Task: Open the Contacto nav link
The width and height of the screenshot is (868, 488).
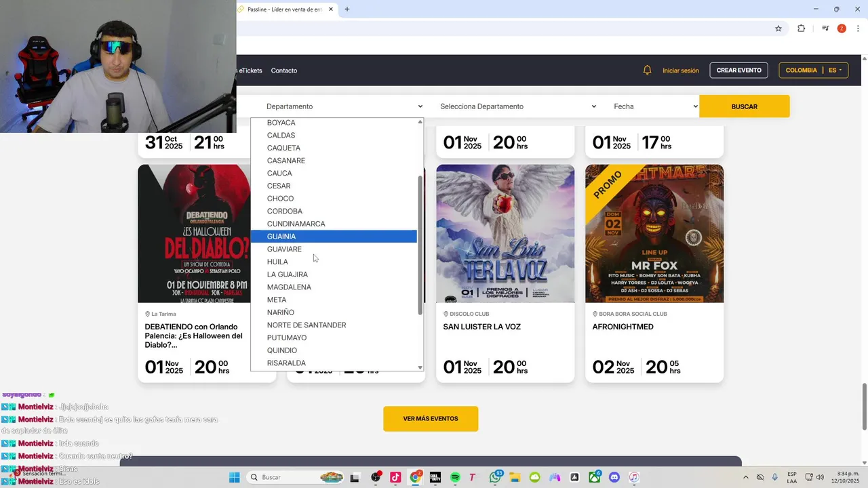Action: click(284, 70)
